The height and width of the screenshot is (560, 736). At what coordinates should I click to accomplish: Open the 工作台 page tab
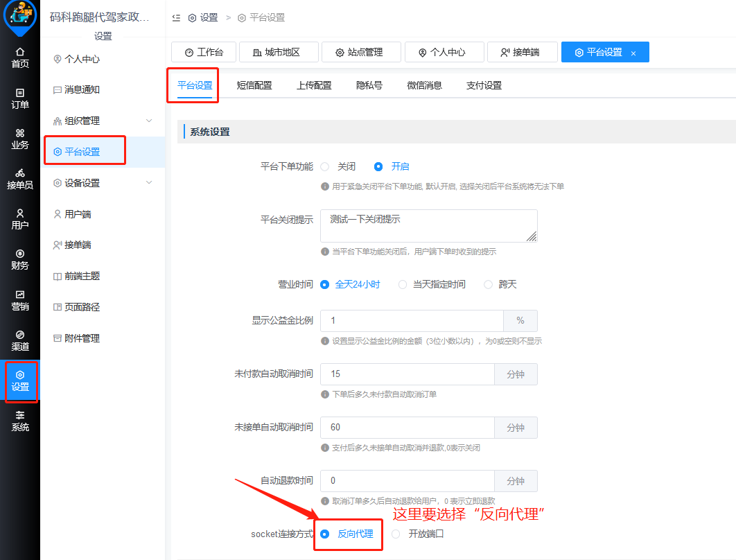[x=204, y=52]
